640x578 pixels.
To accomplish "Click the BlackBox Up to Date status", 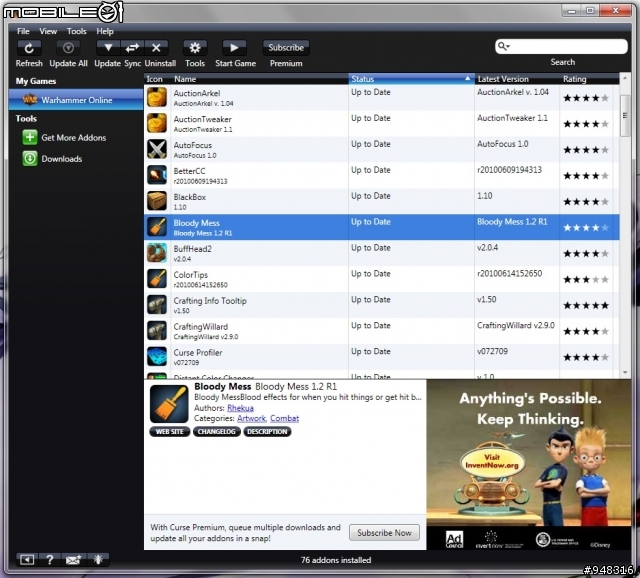I will (371, 196).
